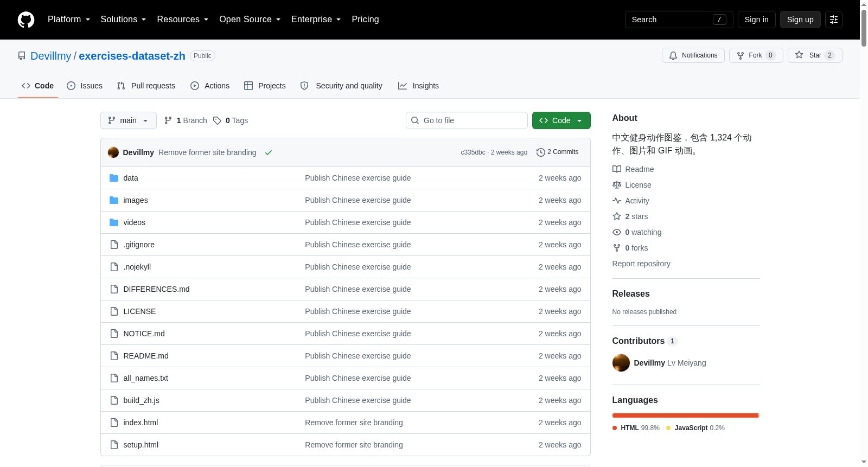Click the repository icon beside Devillmy
Viewport: 868px width, 467px height.
click(22, 56)
